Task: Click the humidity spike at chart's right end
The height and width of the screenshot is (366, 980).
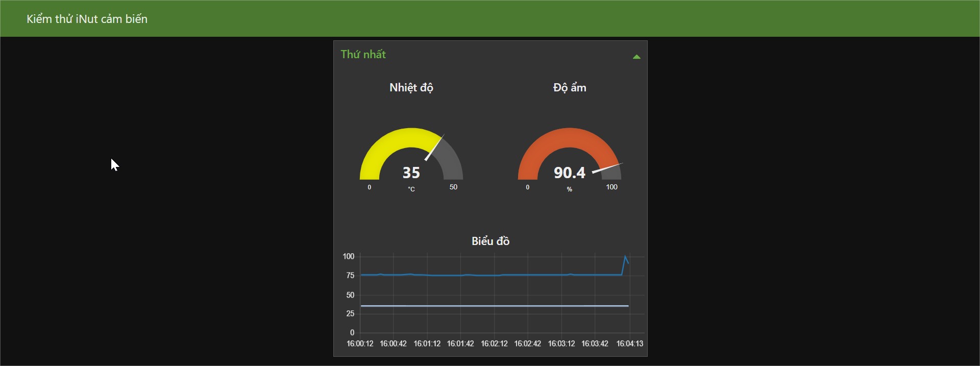Action: (625, 258)
